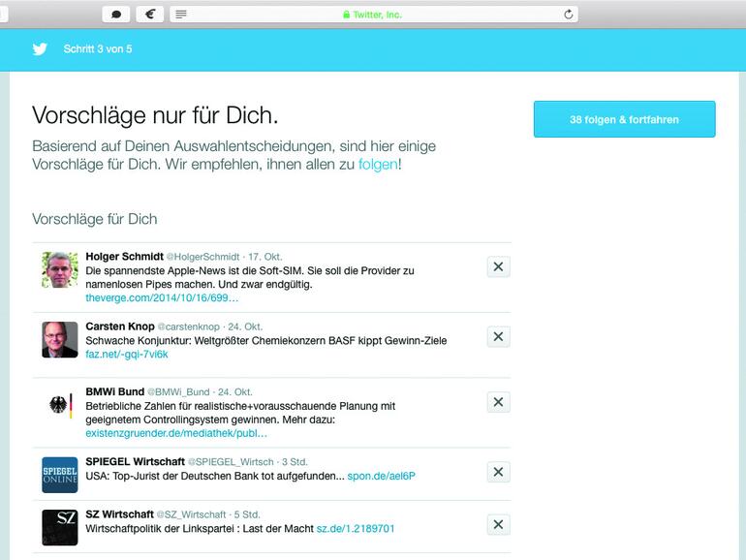Click the handle @SPIEGEL_Wirtsch
Image resolution: width=746 pixels, height=560 pixels.
[231, 462]
